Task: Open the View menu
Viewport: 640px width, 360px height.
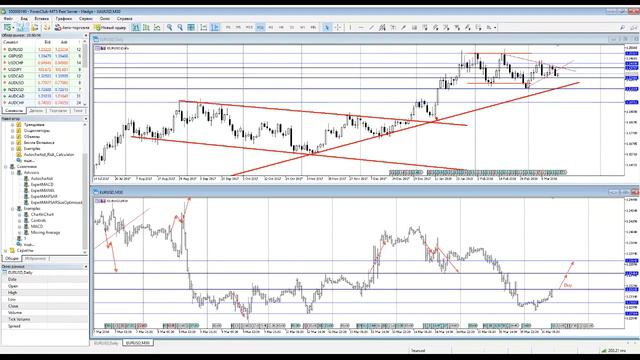Action: (24, 18)
